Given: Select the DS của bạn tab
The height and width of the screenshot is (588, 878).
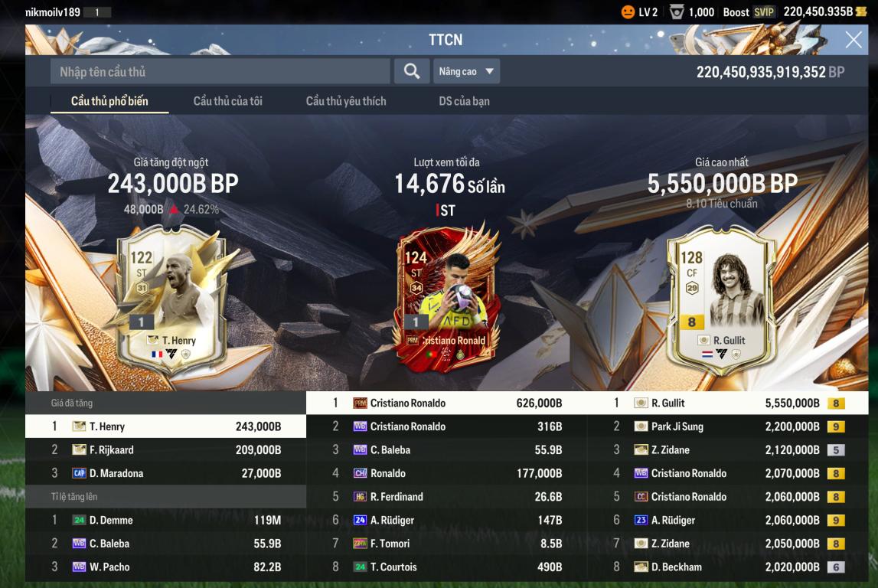Looking at the screenshot, I should click(x=464, y=101).
